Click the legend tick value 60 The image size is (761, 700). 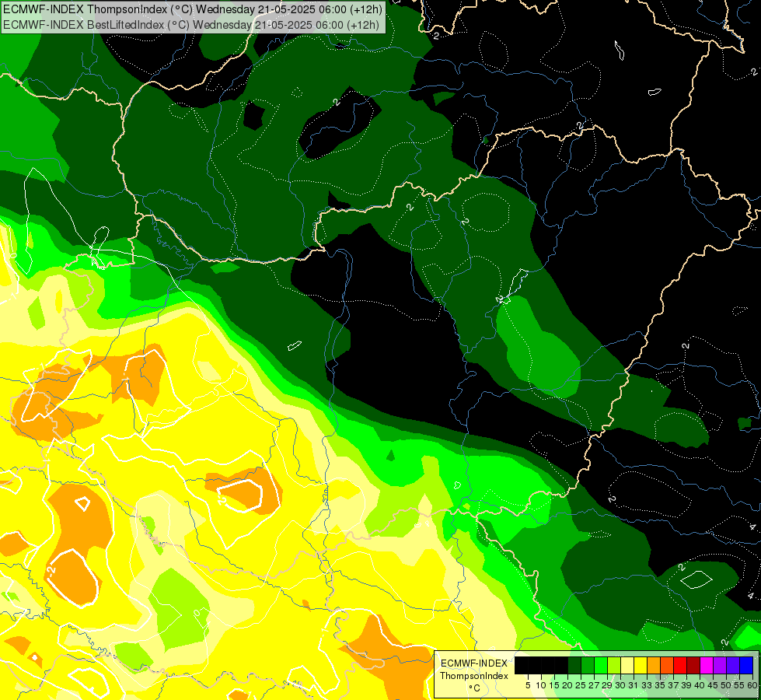pyautogui.click(x=752, y=685)
